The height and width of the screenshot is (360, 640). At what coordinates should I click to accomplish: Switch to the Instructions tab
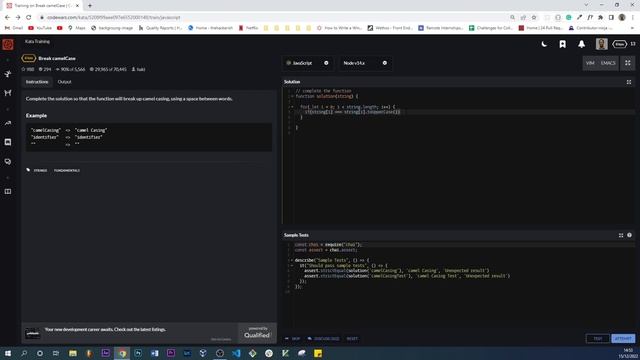[37, 82]
